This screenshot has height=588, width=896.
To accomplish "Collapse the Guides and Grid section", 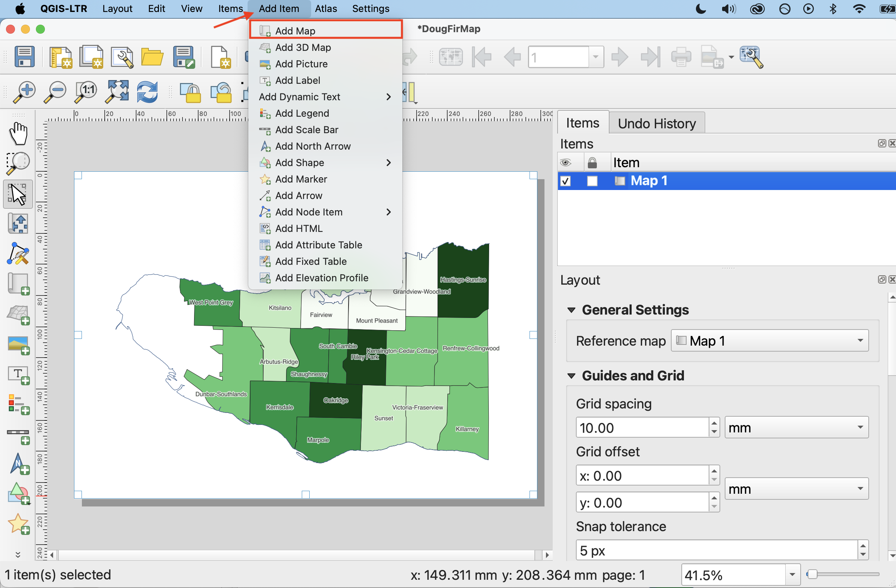I will [571, 376].
